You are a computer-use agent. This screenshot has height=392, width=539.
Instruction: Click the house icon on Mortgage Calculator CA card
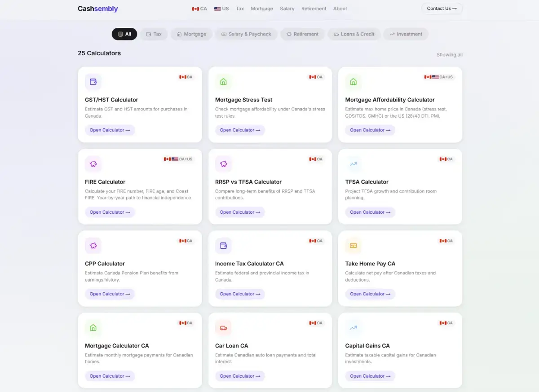(x=93, y=328)
